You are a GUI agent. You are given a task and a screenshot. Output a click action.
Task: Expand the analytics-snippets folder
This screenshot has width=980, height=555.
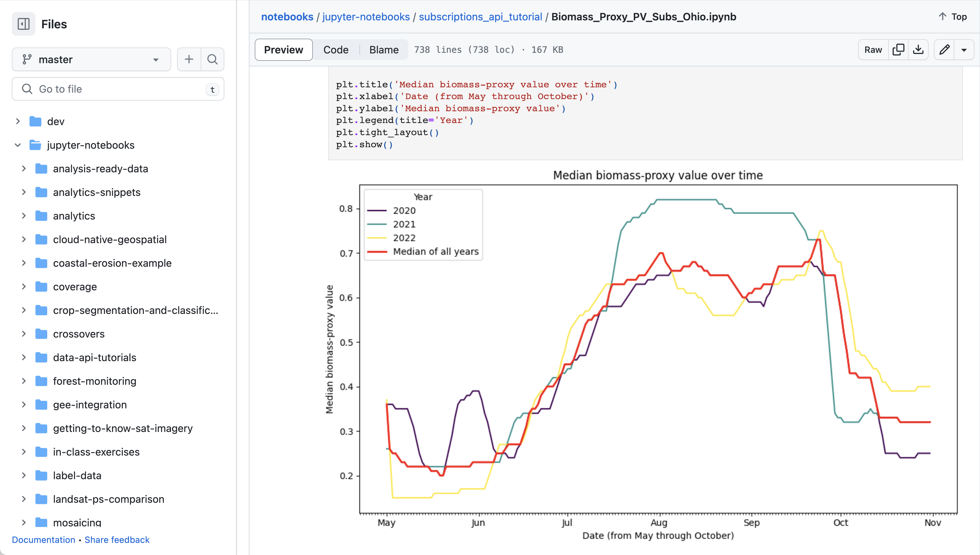[x=24, y=192]
